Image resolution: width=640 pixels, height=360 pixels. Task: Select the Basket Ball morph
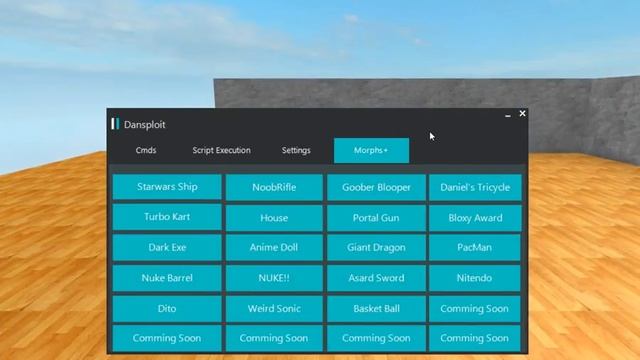pyautogui.click(x=376, y=309)
